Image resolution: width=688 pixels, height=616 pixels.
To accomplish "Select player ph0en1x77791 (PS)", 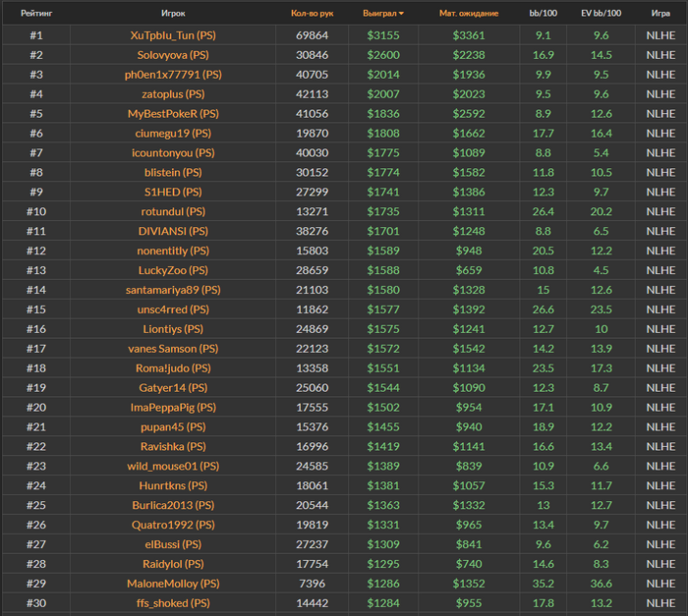I will 173,75.
